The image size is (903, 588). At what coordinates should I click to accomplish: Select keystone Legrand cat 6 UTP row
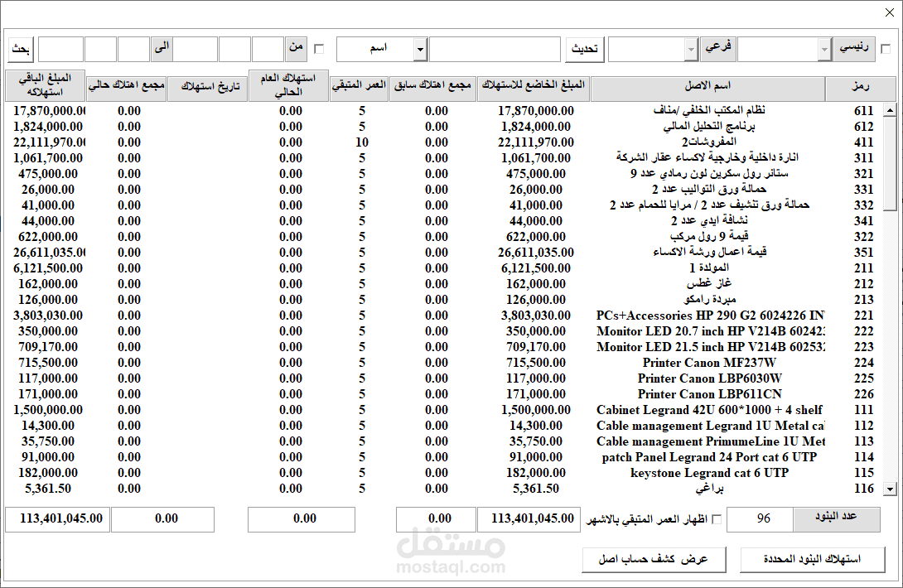point(444,473)
